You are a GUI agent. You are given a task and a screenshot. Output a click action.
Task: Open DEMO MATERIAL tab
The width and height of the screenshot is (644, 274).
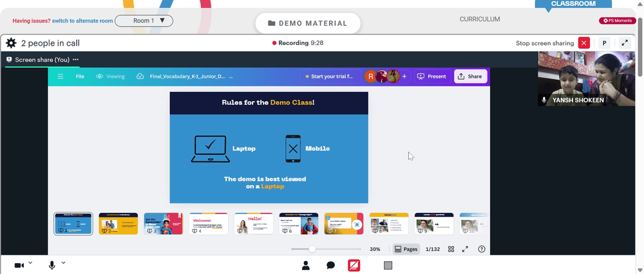pyautogui.click(x=308, y=23)
